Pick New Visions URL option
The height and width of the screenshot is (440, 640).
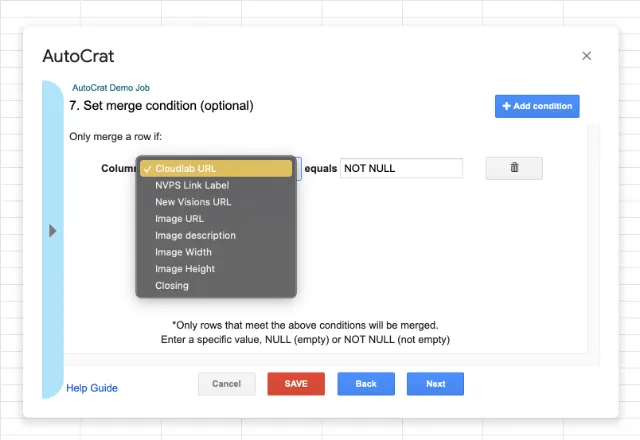pyautogui.click(x=192, y=202)
